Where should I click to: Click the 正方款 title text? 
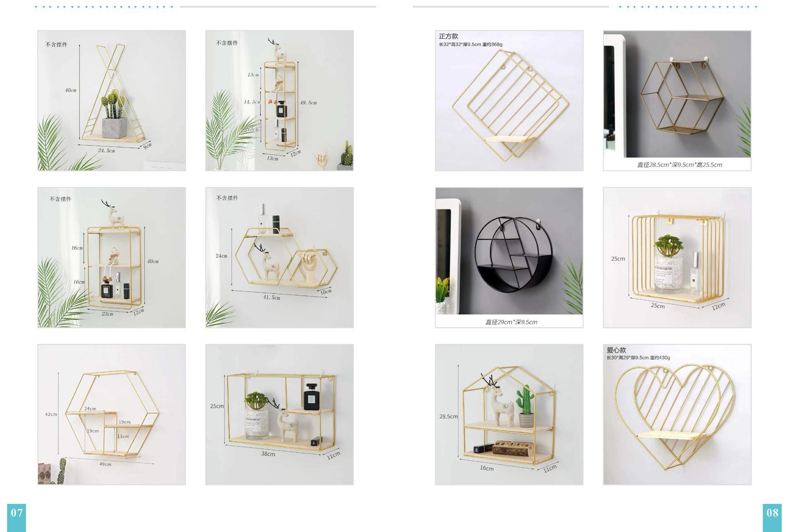point(449,36)
